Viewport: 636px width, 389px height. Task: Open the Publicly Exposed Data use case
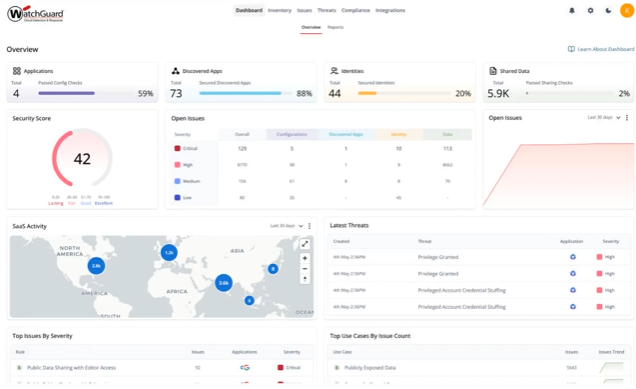pyautogui.click(x=370, y=368)
